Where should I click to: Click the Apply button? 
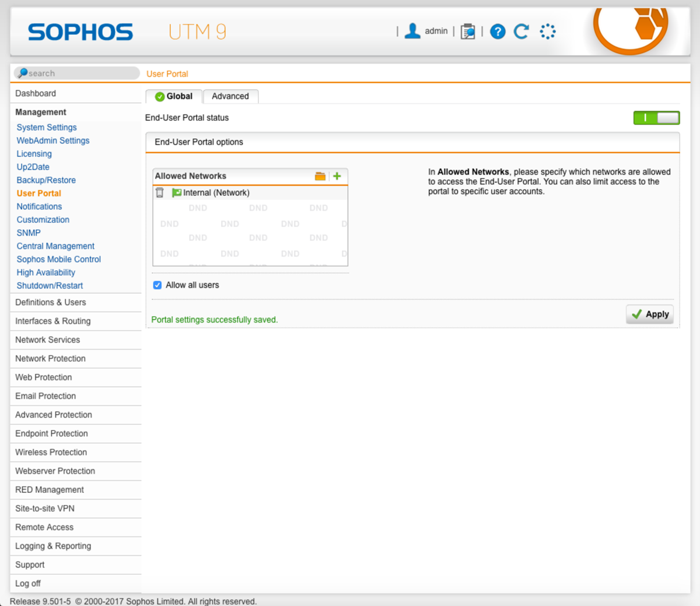click(x=650, y=314)
